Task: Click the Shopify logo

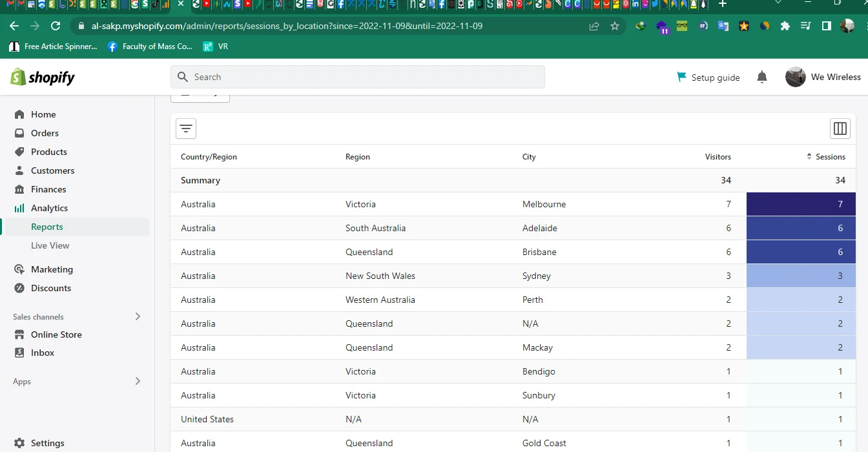Action: [x=43, y=77]
